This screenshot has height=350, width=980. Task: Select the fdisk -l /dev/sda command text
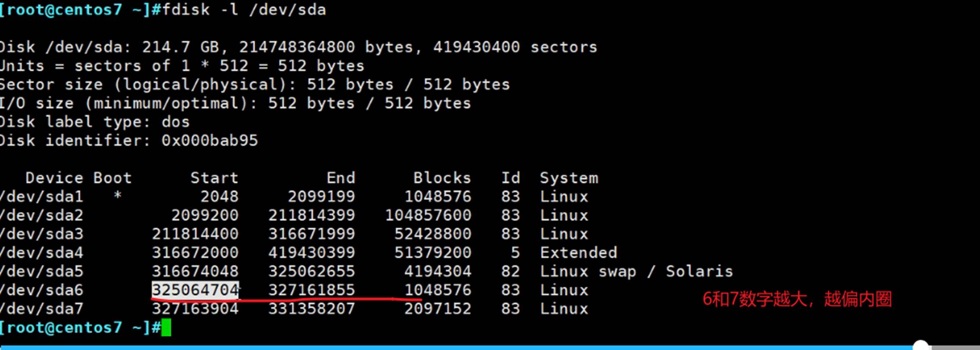point(244,9)
